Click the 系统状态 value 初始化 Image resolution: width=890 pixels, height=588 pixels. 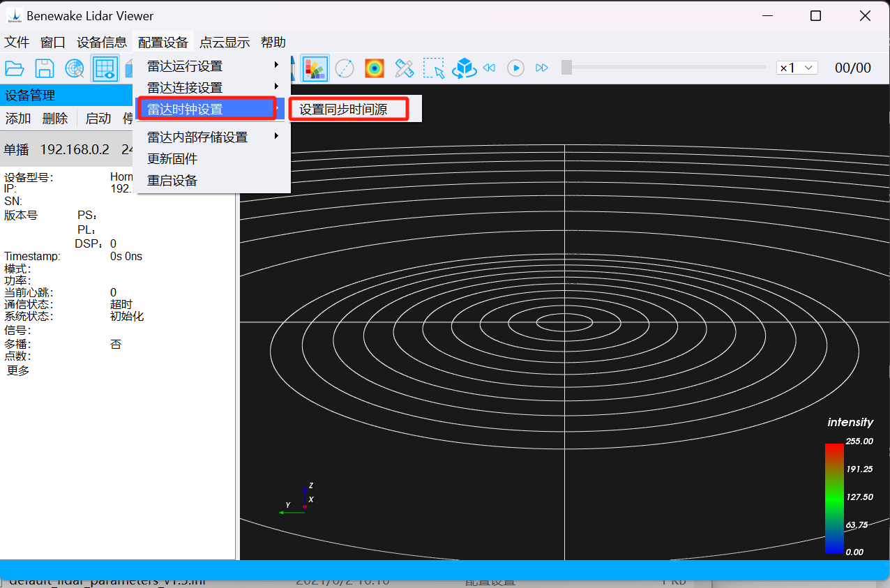tap(127, 316)
